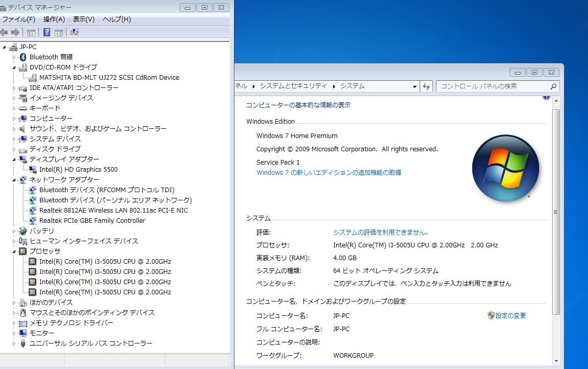Image resolution: width=588 pixels, height=369 pixels.
Task: Open the address bar dropdown arrow in System window
Action: tap(415, 86)
